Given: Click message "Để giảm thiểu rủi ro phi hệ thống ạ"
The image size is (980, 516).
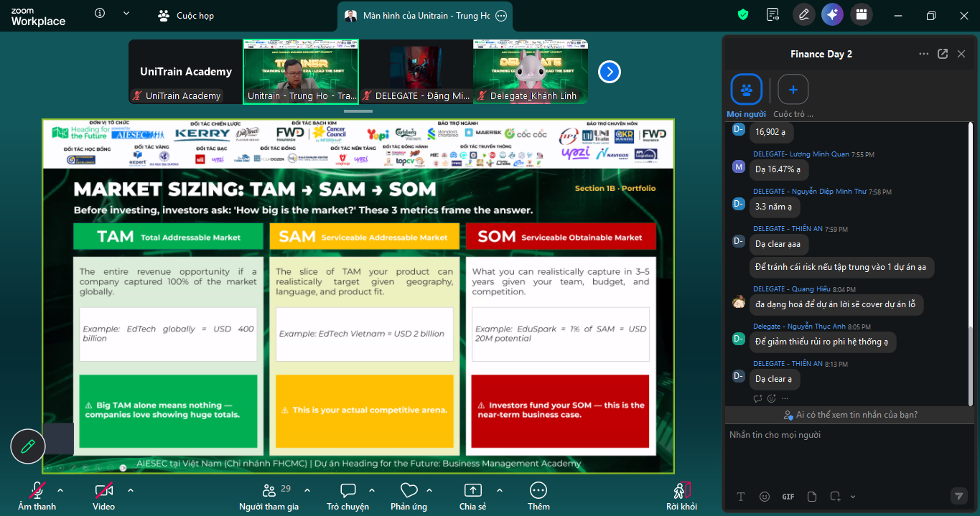Looking at the screenshot, I should click(822, 342).
